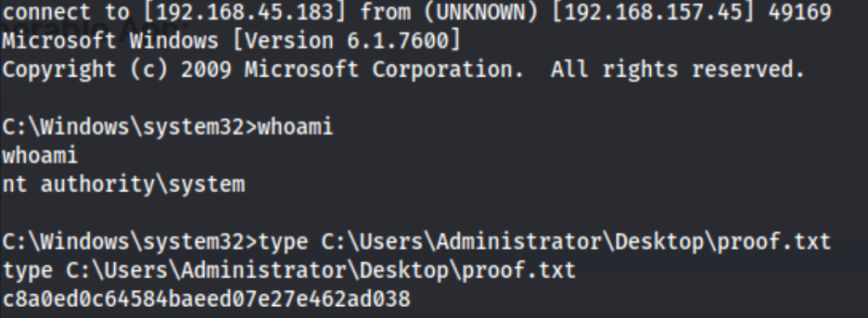
Task: Click 'C:\Windows\system32>' before the type command
Action: point(129,241)
